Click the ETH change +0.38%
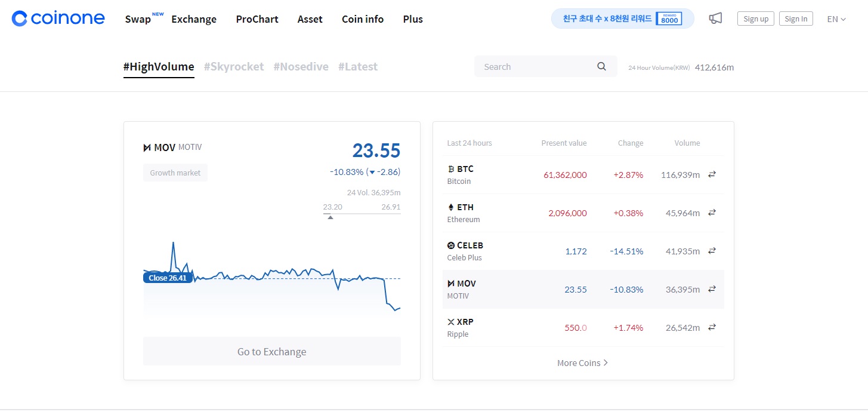The width and height of the screenshot is (868, 412). tap(628, 213)
